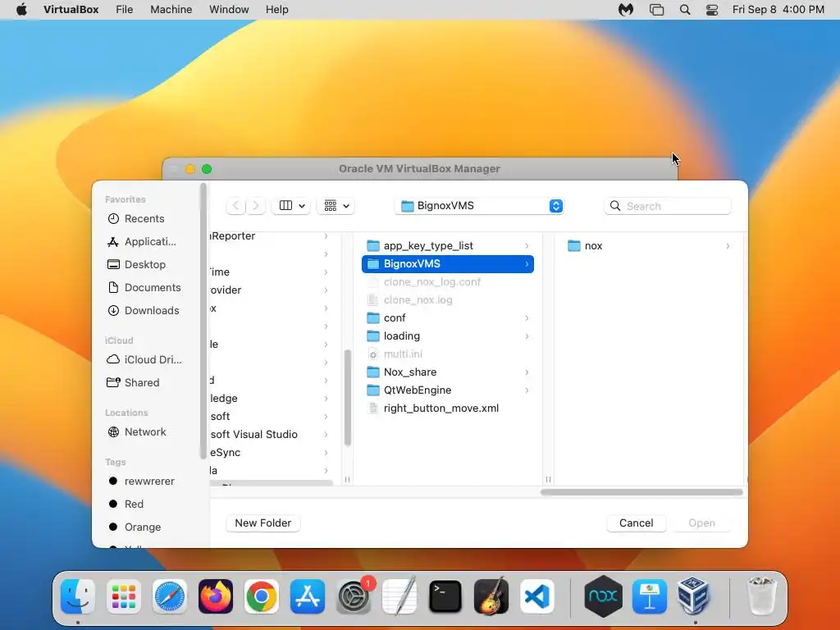
Task: Open System Settings in the dock
Action: click(354, 596)
